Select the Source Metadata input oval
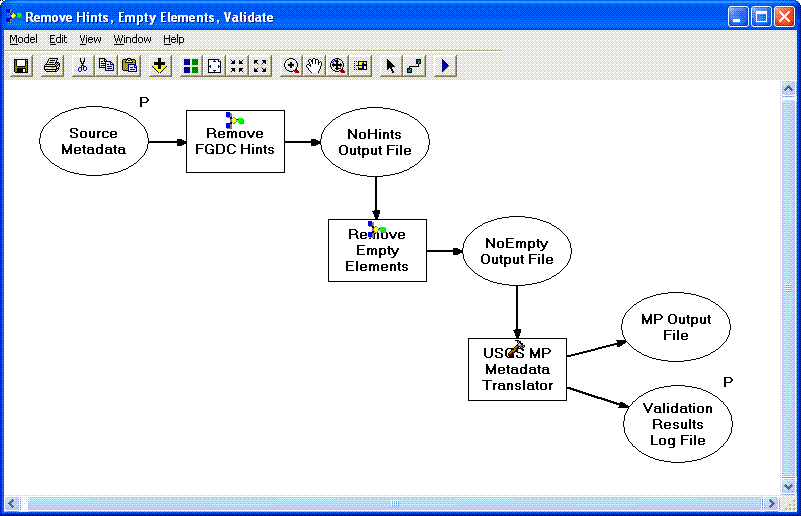801x516 pixels. (x=93, y=142)
